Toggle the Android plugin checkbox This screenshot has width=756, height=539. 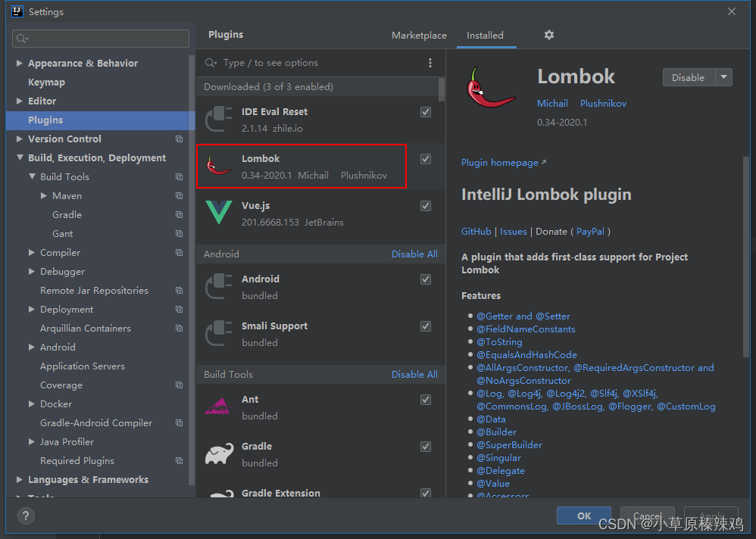[x=426, y=279]
